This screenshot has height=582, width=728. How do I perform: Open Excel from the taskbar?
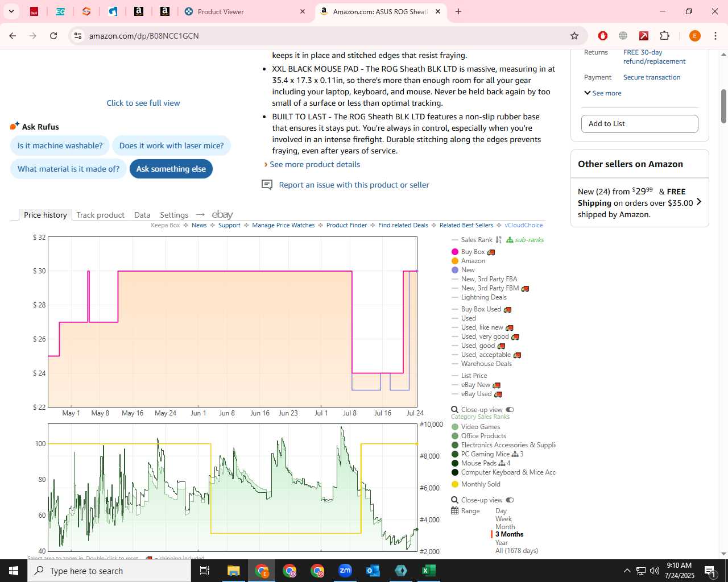pos(429,571)
